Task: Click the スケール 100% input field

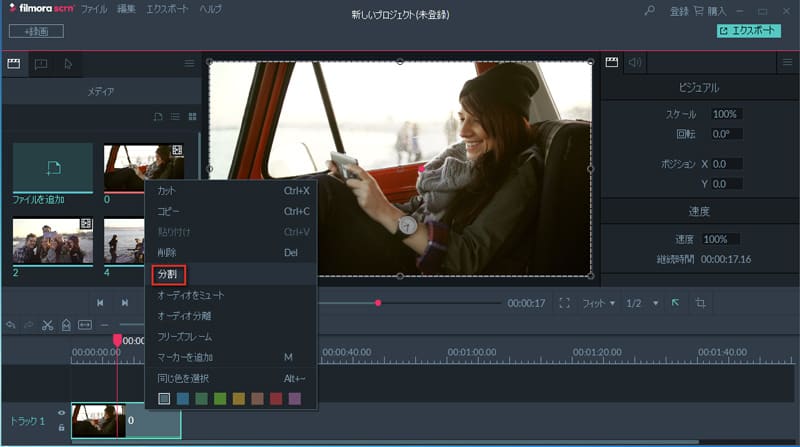Action: (x=725, y=114)
